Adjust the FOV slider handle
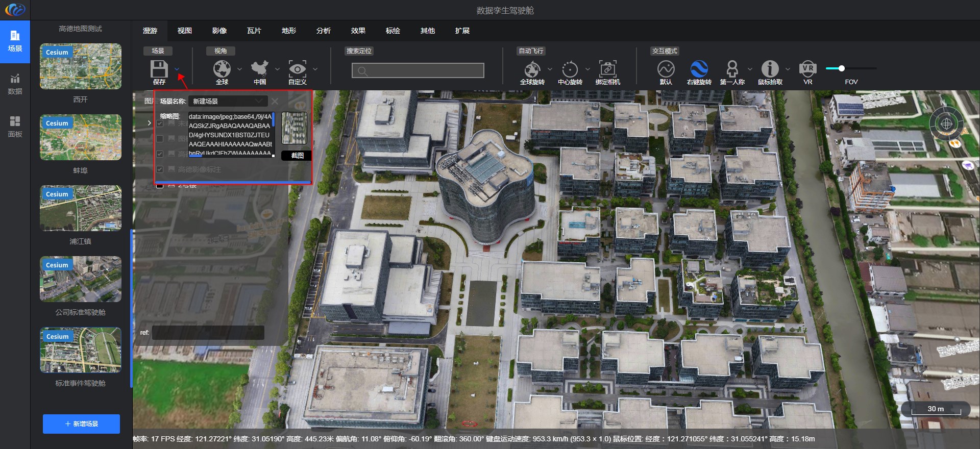Screen dimensions: 980x449 pos(842,68)
